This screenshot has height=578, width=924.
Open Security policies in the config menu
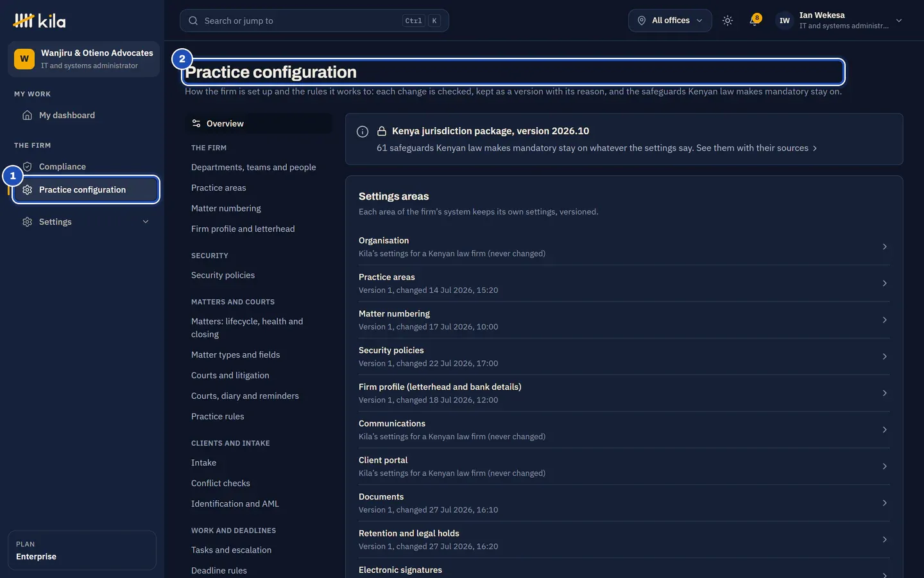pos(223,275)
